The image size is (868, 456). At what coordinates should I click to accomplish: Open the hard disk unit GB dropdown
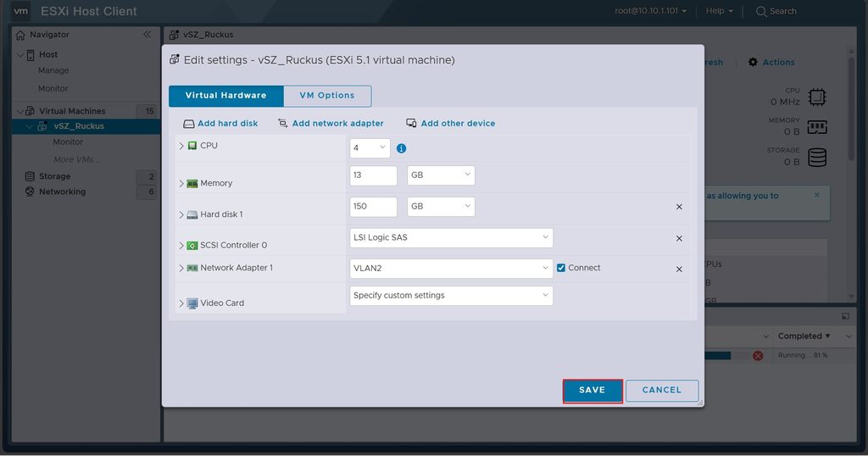click(441, 207)
